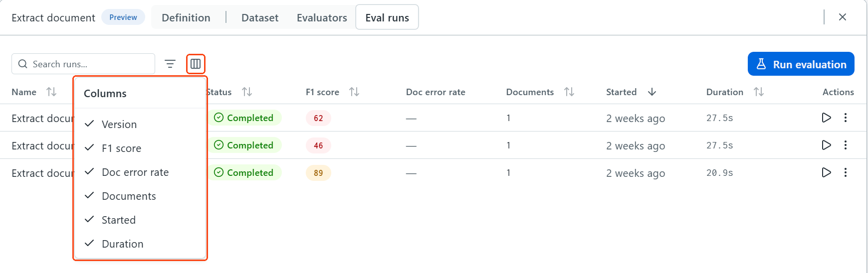Click the F1 score badge 46
Image resolution: width=868 pixels, height=273 pixels.
[x=318, y=145]
